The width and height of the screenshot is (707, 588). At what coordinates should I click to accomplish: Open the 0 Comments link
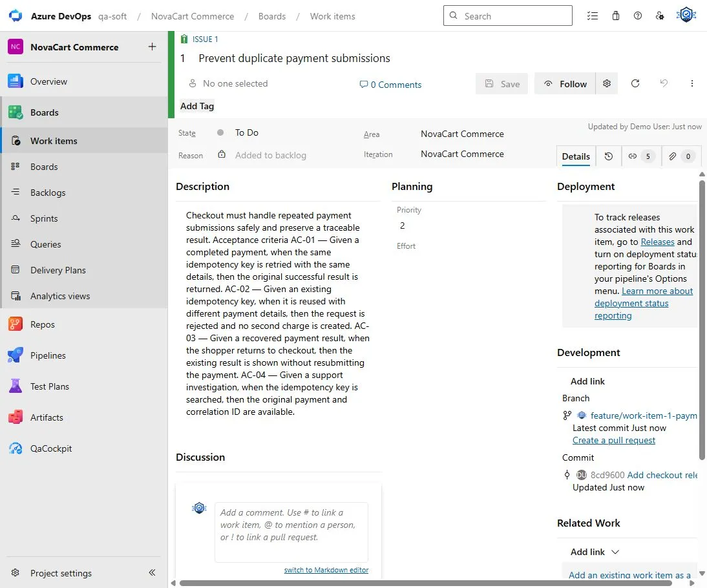(x=390, y=84)
